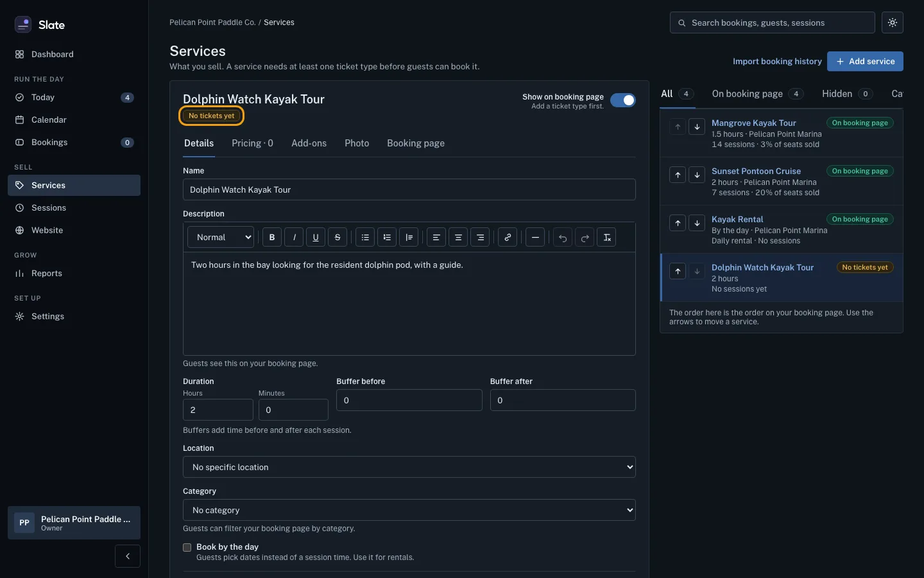Viewport: 924px width, 578px height.
Task: Center-align the description text
Action: (458, 238)
